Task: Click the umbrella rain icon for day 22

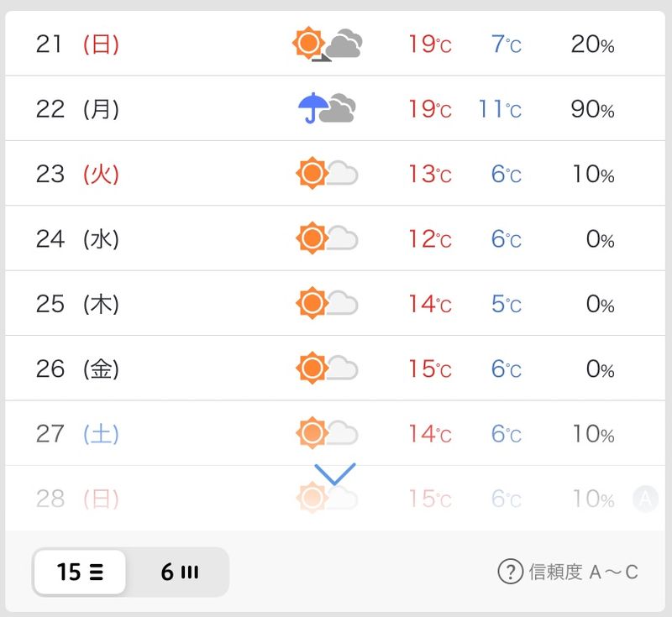Action: 327,108
